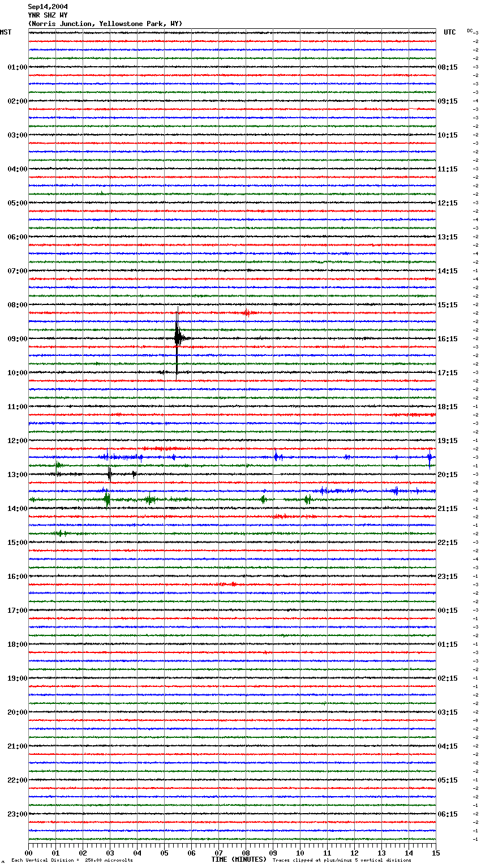
Task: Click the Traces clipped footer note
Action: pyautogui.click(x=342, y=860)
